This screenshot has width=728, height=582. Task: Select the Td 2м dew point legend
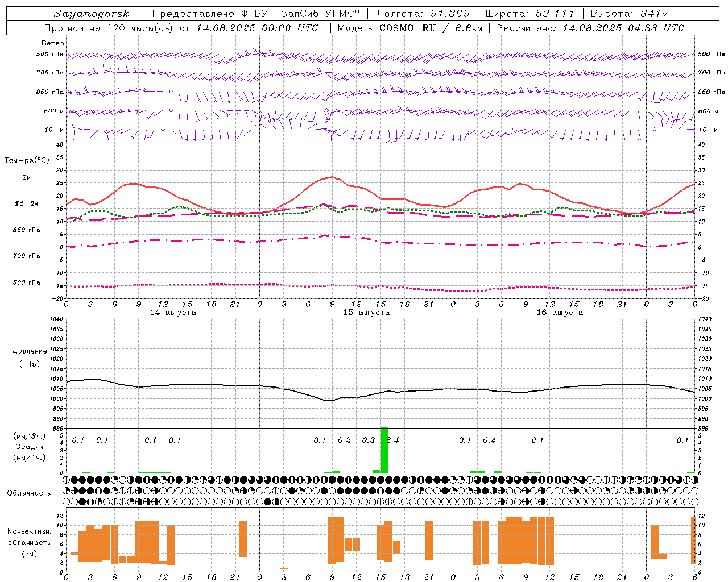coord(26,203)
